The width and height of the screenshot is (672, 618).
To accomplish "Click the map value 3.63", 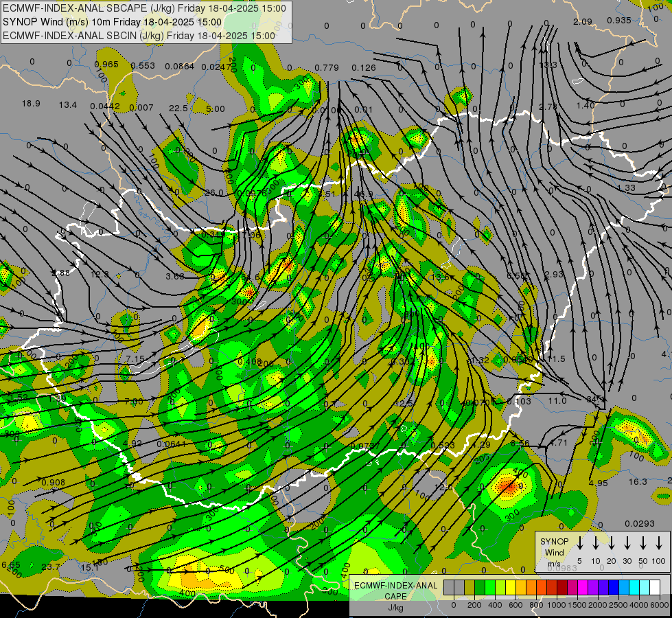I will 175,276.
